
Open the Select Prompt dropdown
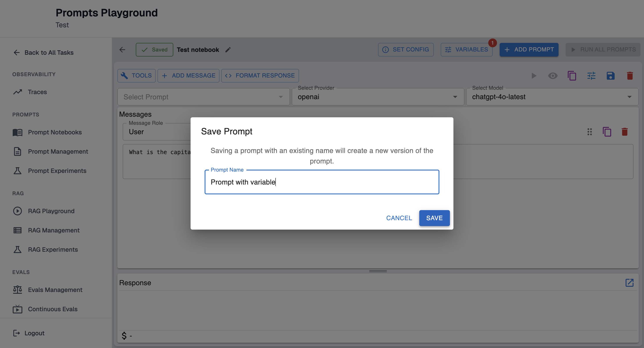click(203, 97)
